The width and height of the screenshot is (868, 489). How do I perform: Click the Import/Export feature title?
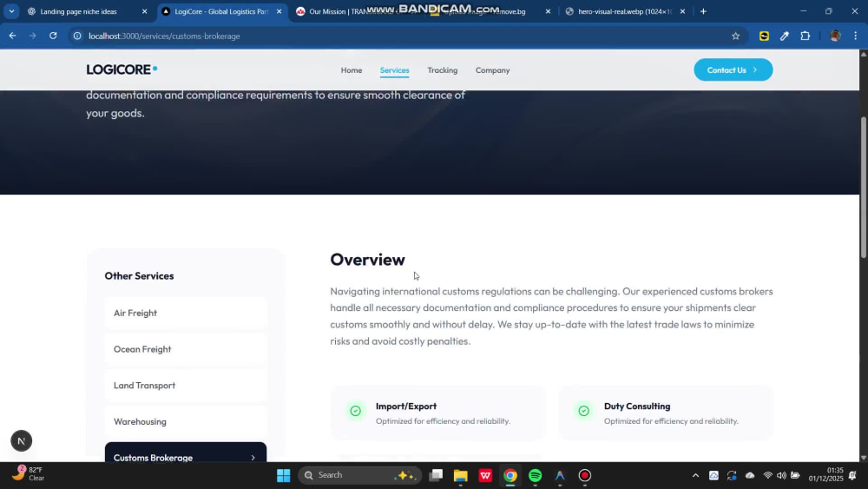(405, 406)
